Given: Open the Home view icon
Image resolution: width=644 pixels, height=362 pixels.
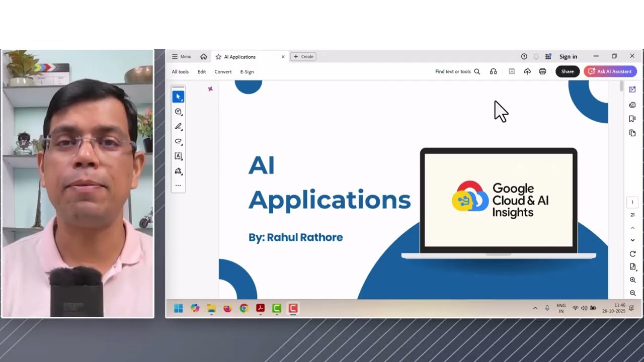Looking at the screenshot, I should click(203, 57).
